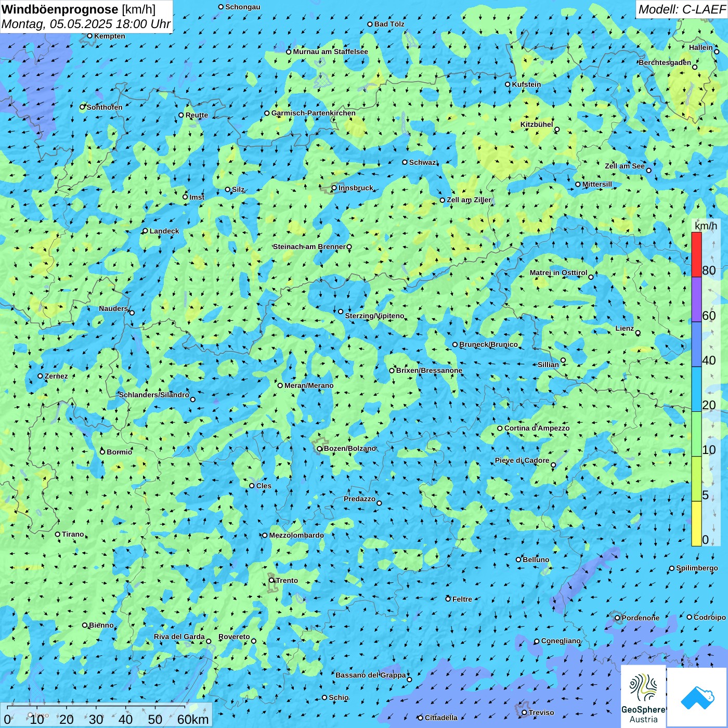728x728 pixels.
Task: Click the date 'Montag, 05.05.2025 18:00 Uhr'
Action: click(86, 24)
